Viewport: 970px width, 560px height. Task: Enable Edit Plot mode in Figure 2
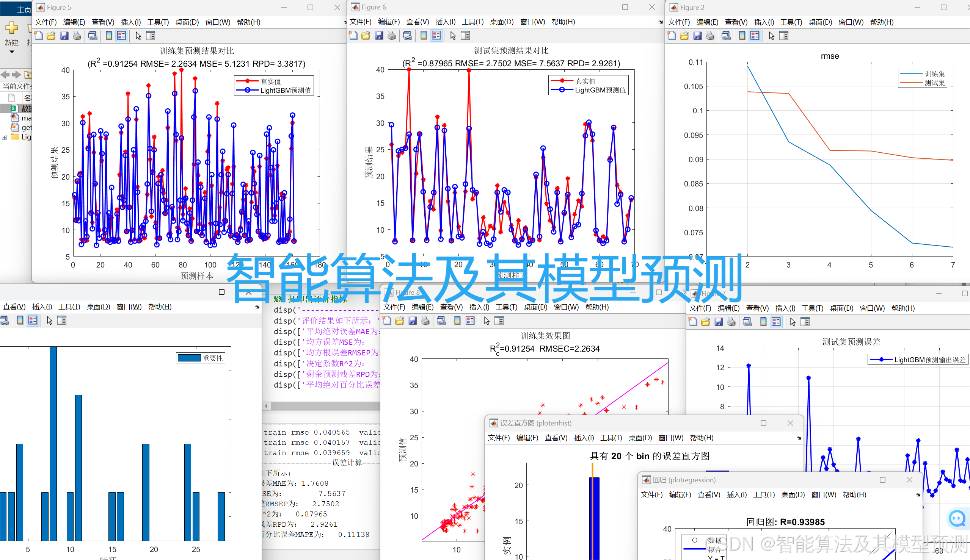pyautogui.click(x=771, y=35)
